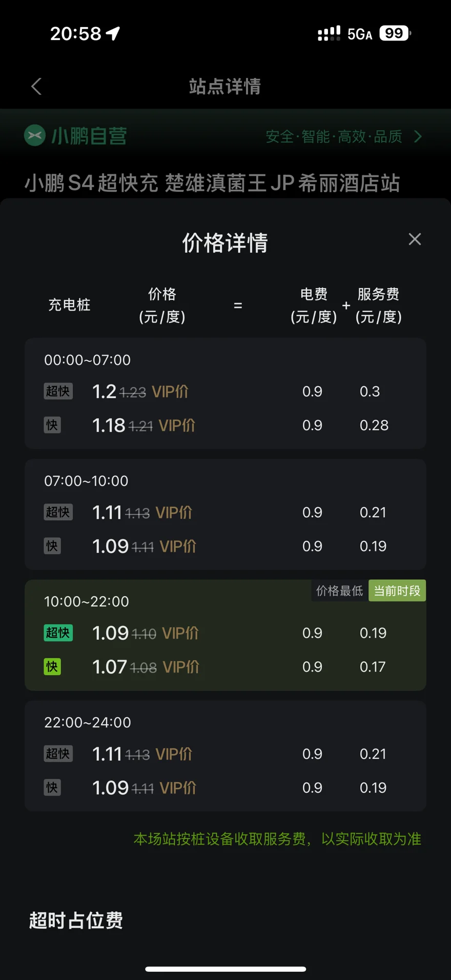This screenshot has width=451, height=980.
Task: Tap VIP价 label next to 1.07 price
Action: [x=181, y=667]
